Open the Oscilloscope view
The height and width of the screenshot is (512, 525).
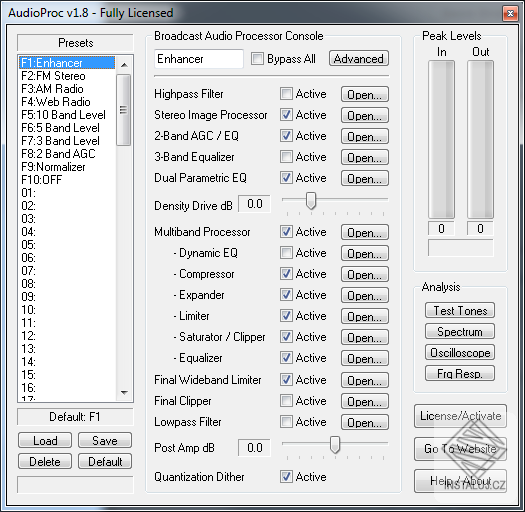pyautogui.click(x=460, y=352)
